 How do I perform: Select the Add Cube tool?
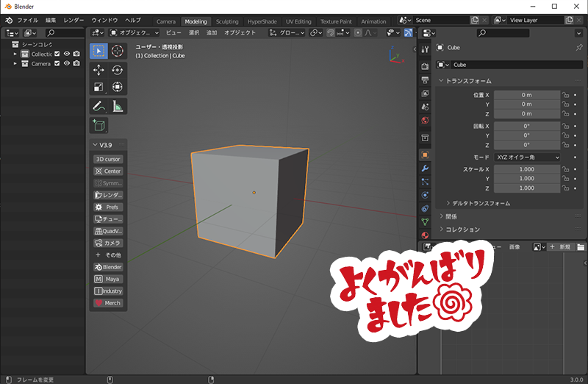(x=98, y=126)
